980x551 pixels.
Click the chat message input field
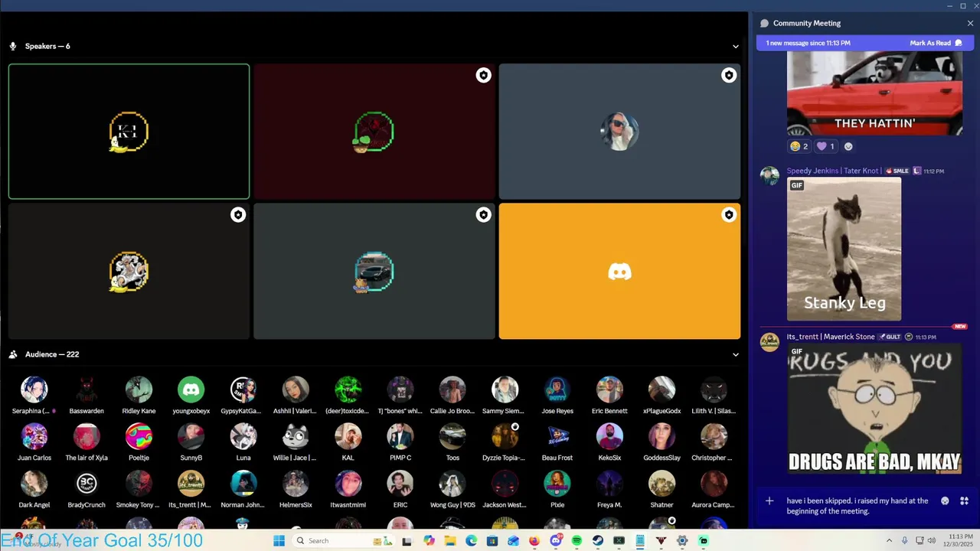[857, 506]
